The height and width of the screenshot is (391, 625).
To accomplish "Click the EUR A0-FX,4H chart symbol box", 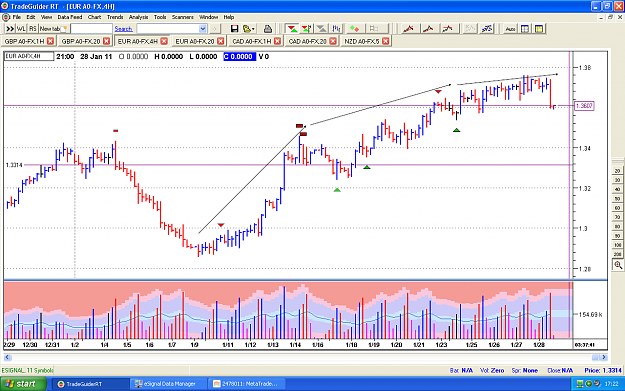I will coord(29,56).
